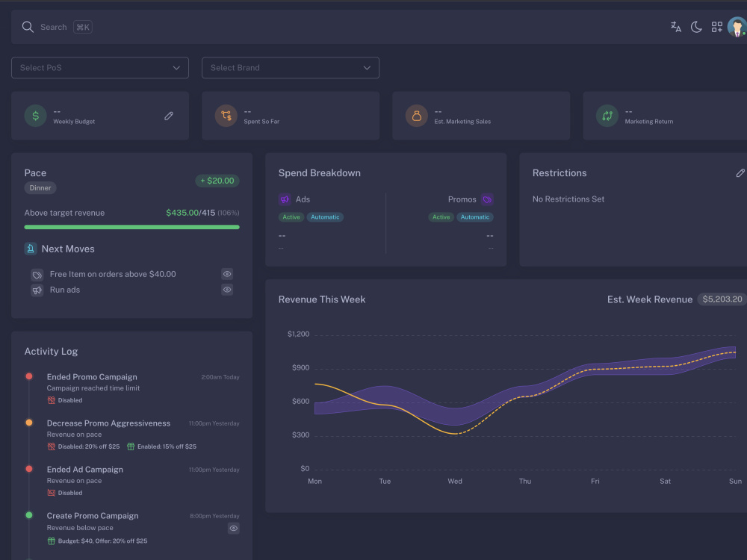Click the Create Promo Campaign log title
The width and height of the screenshot is (747, 560).
[93, 516]
